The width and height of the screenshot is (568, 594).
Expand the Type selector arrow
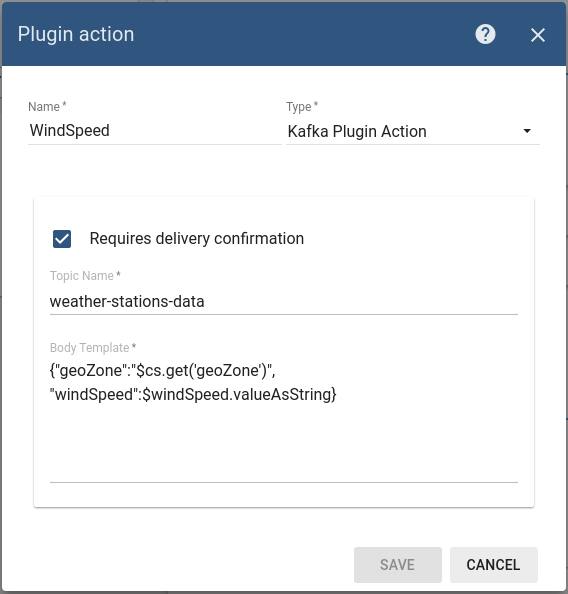527,131
